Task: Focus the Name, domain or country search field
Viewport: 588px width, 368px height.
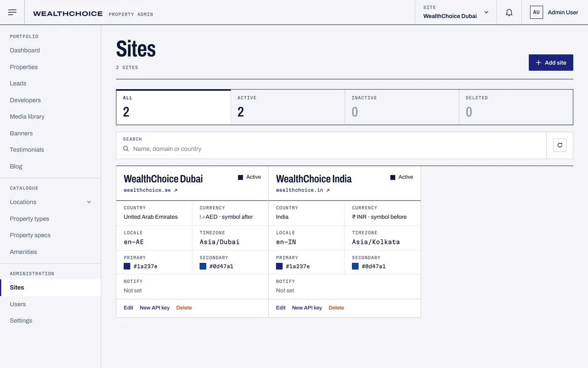Action: [x=331, y=149]
